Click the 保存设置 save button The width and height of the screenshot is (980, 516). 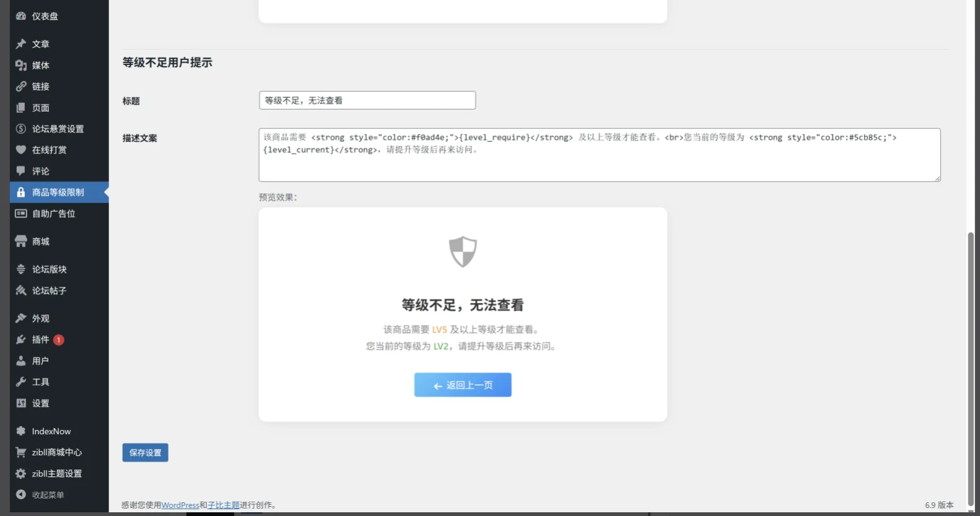(x=146, y=453)
